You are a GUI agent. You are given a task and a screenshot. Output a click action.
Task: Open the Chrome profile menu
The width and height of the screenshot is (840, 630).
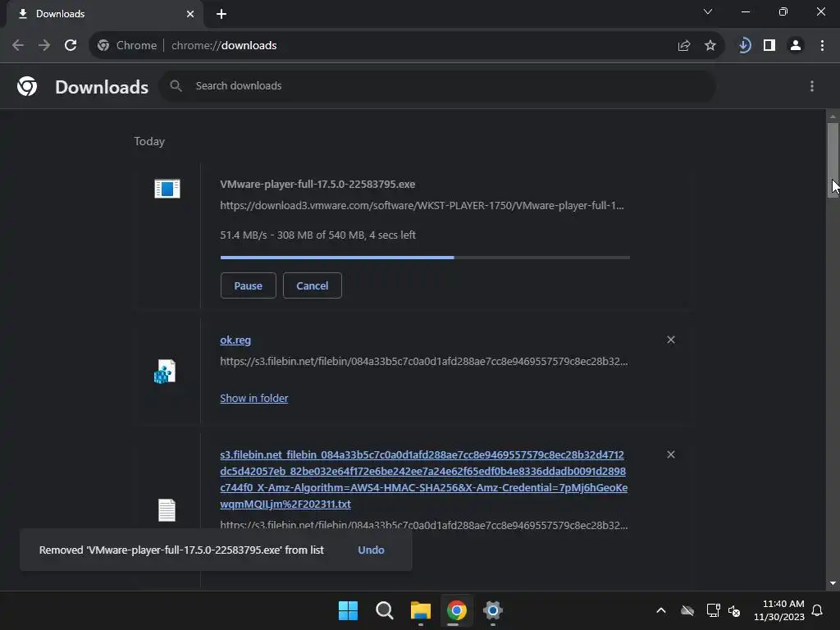[x=796, y=46]
